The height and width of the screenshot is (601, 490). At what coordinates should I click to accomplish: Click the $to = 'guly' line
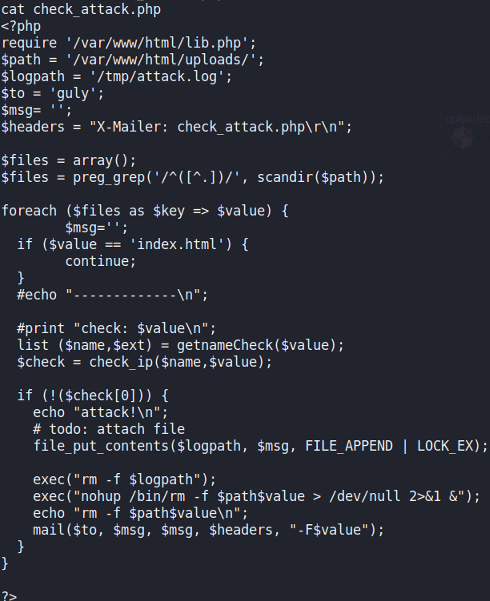point(53,94)
